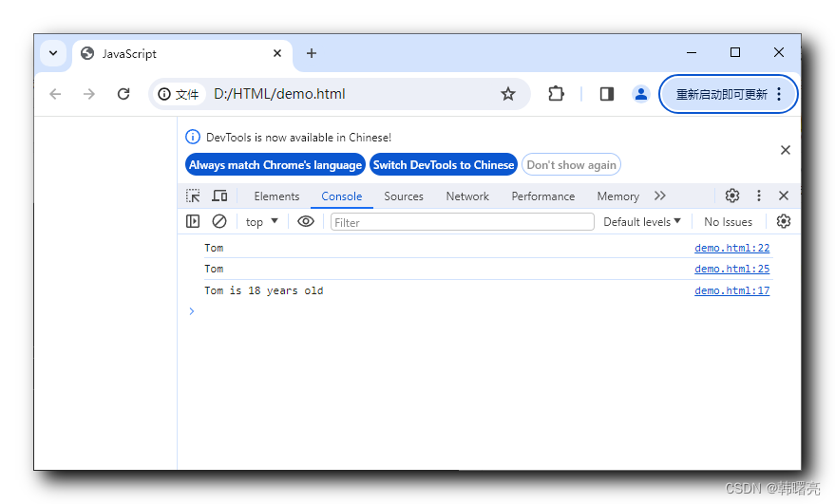Toggle device toolbar emulation
835x504 pixels.
219,196
